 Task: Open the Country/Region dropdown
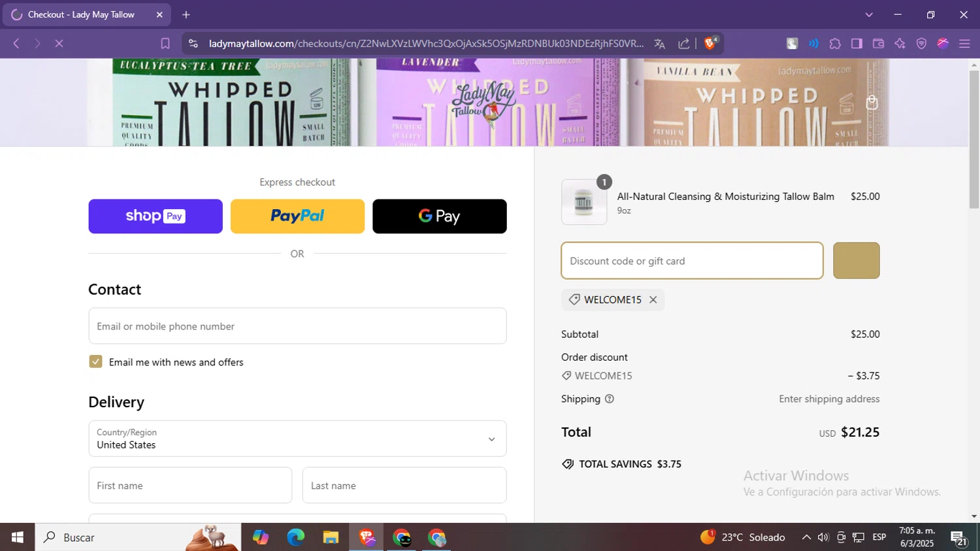[x=297, y=439]
